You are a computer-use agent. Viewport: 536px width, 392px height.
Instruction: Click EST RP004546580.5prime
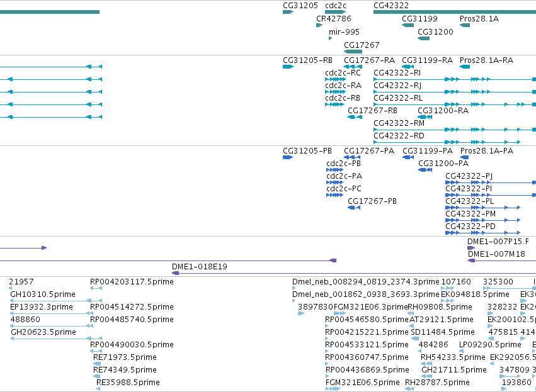click(x=327, y=326)
